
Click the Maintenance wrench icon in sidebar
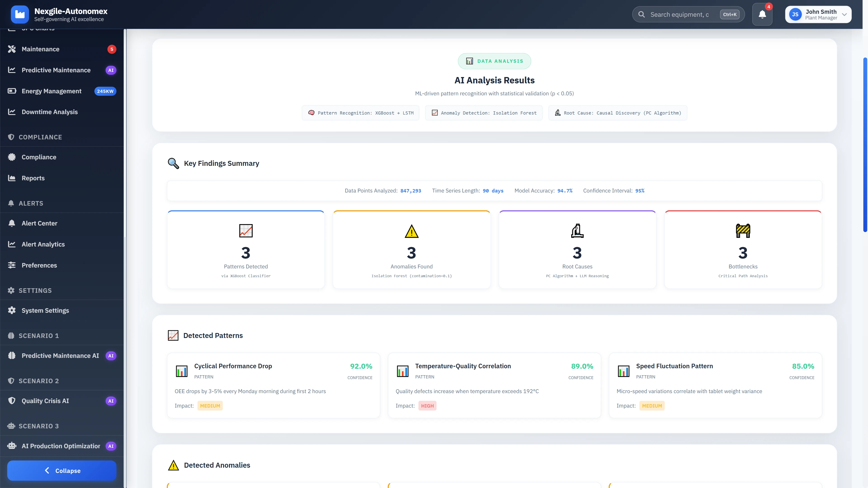click(12, 49)
